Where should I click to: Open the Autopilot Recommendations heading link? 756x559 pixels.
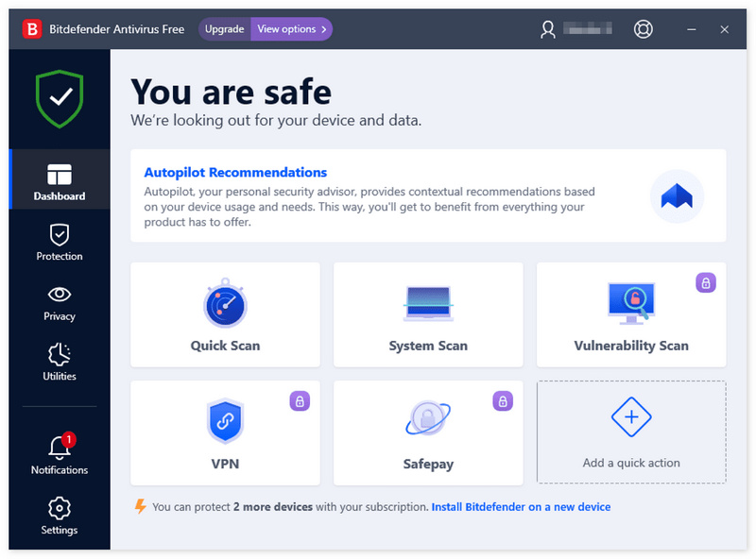235,173
